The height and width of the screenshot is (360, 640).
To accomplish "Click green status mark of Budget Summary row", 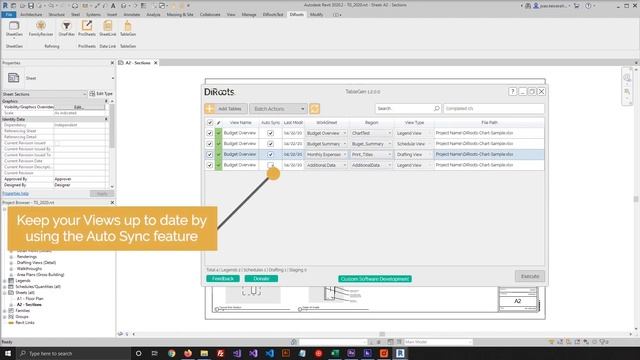I will pos(218,144).
